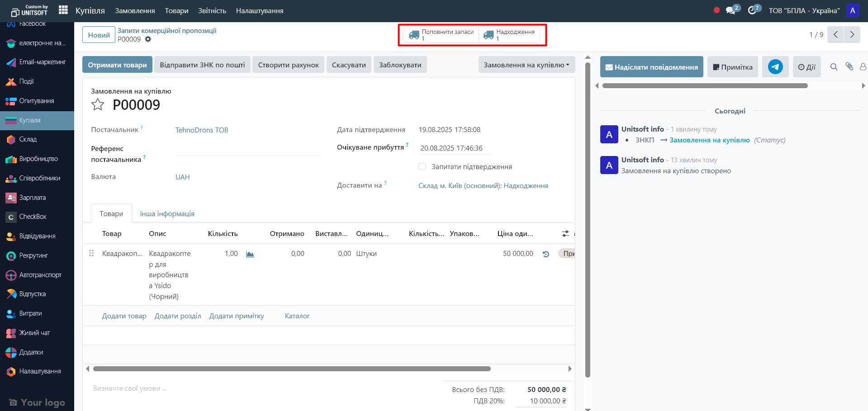
Task: Open the attachments paperclip icon
Action: coord(849,67)
